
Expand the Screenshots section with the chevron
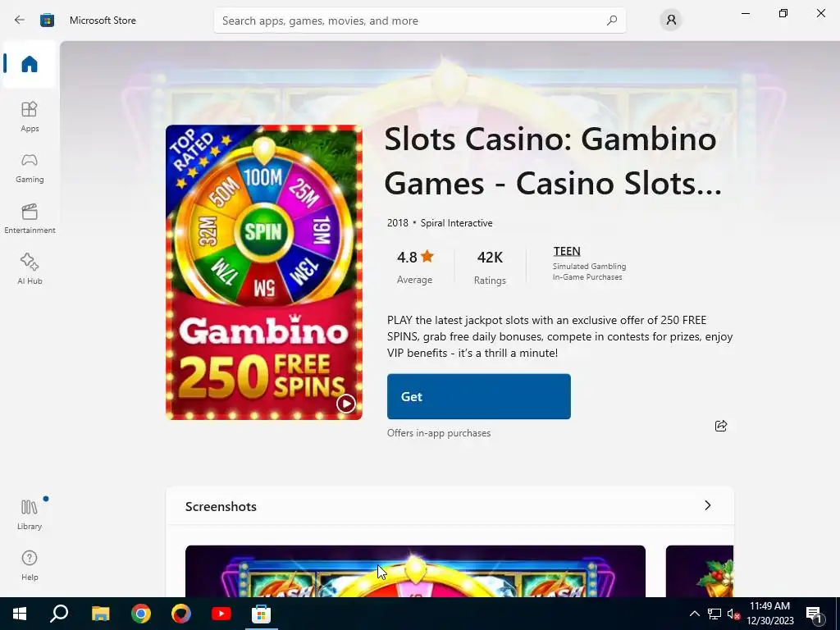tap(708, 505)
